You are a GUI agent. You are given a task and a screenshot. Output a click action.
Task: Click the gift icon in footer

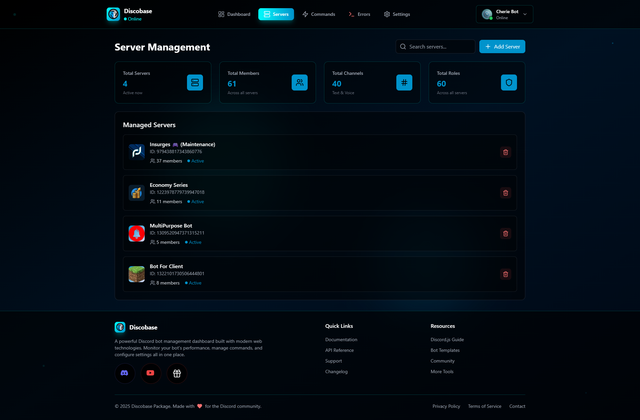(177, 373)
